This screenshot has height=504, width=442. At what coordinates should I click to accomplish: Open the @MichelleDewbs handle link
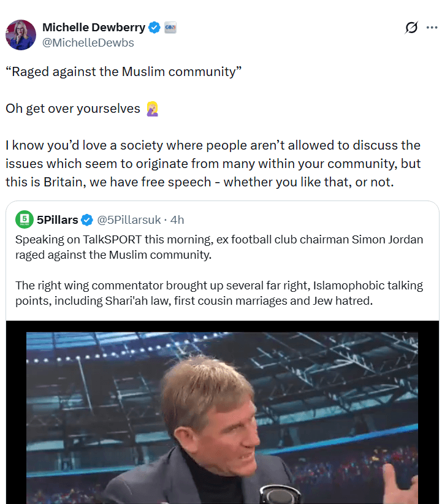(x=88, y=43)
